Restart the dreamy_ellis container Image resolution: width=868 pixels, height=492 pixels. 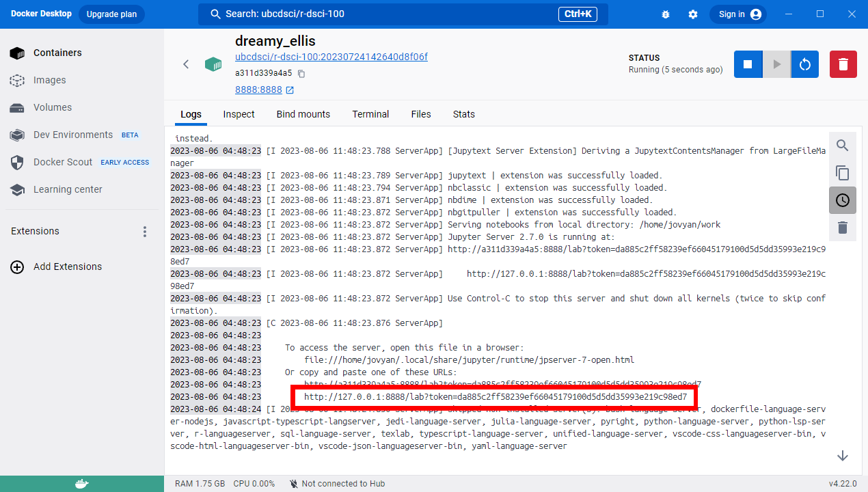tap(805, 64)
